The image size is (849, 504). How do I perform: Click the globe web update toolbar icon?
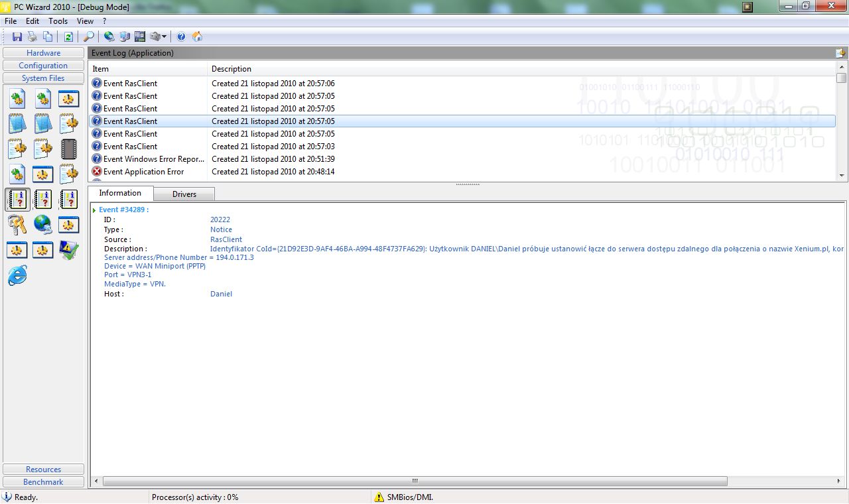pyautogui.click(x=109, y=36)
